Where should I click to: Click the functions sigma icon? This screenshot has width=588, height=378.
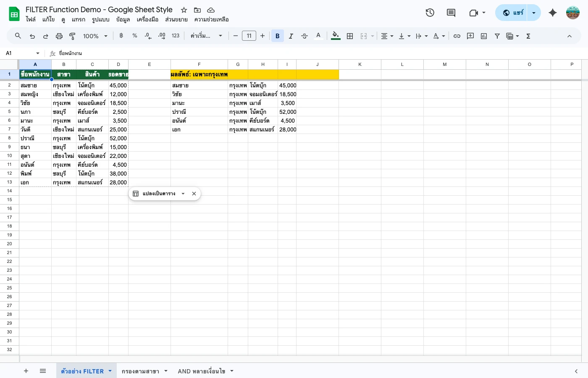(528, 36)
